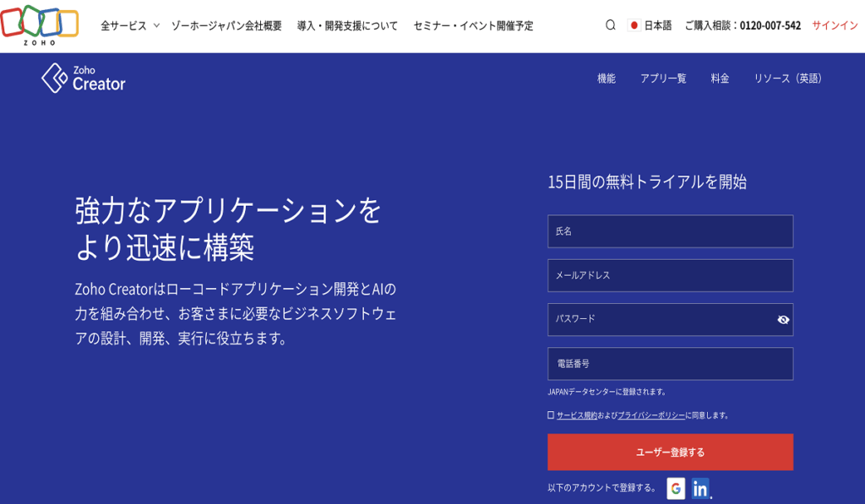
Task: Switch to the 機能 tab
Action: coord(607,79)
